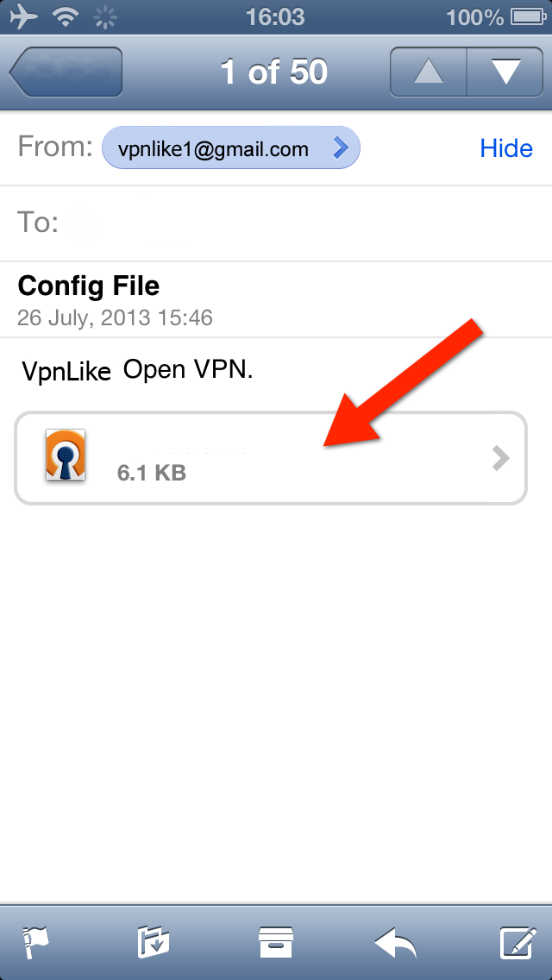This screenshot has width=552, height=980.
Task: Open sender vpnlike1@gmail.com contact pill
Action: 230,148
